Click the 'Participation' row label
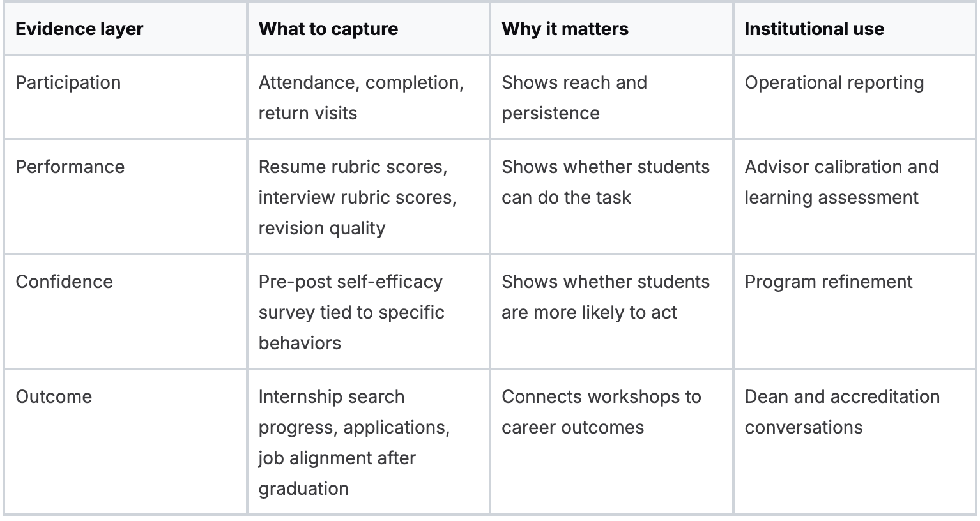 tap(68, 82)
